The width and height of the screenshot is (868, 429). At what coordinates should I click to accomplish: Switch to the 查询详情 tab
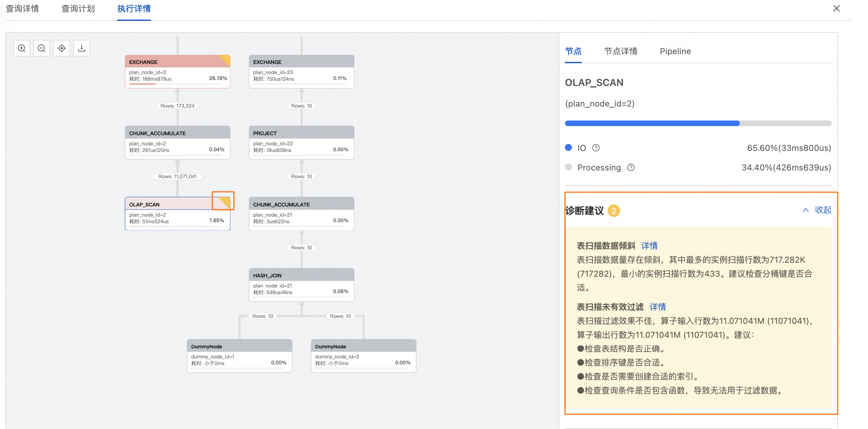click(x=22, y=8)
